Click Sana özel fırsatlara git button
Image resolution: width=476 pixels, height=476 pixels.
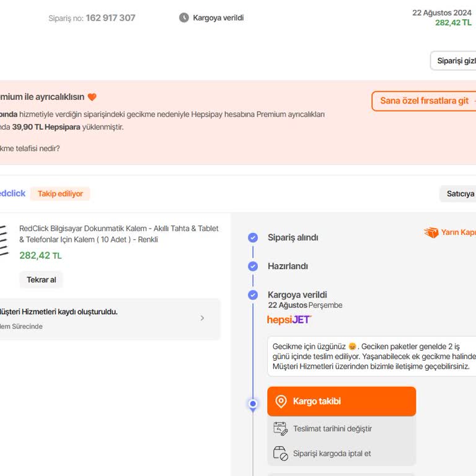(x=424, y=101)
